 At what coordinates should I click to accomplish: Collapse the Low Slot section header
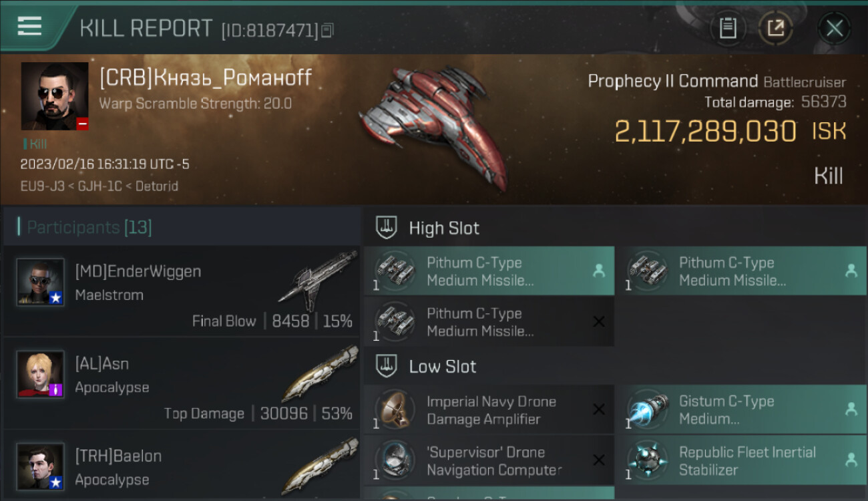(x=616, y=366)
